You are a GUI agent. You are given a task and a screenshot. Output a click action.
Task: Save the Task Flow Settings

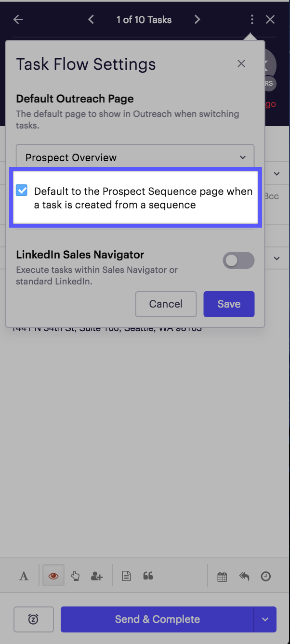(x=228, y=304)
